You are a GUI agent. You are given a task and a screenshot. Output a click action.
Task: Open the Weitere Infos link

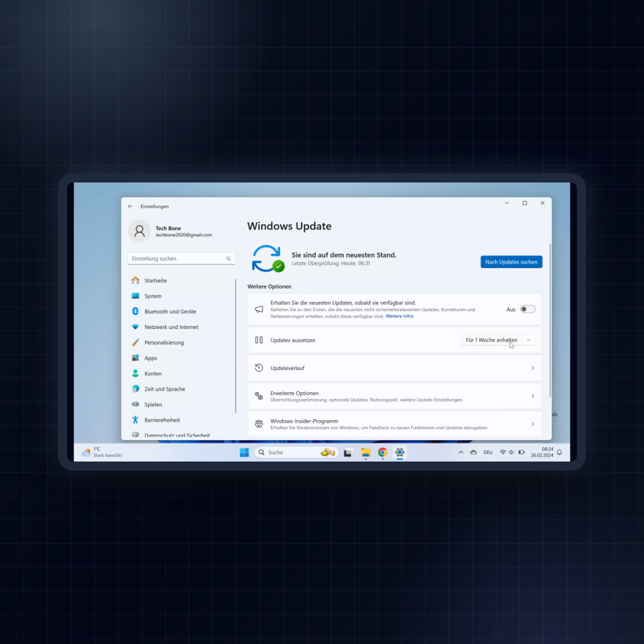[x=400, y=317]
